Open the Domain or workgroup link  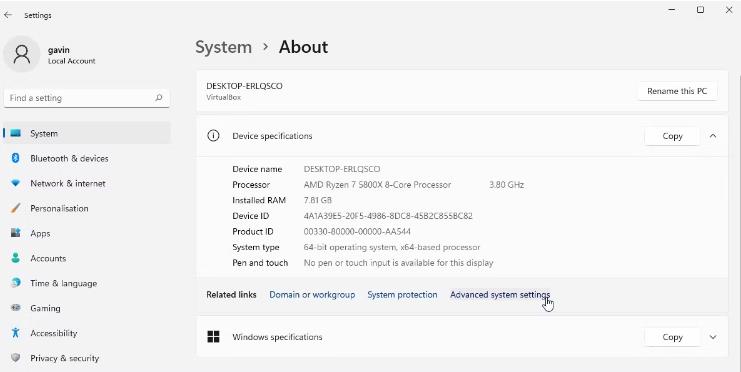tap(312, 294)
